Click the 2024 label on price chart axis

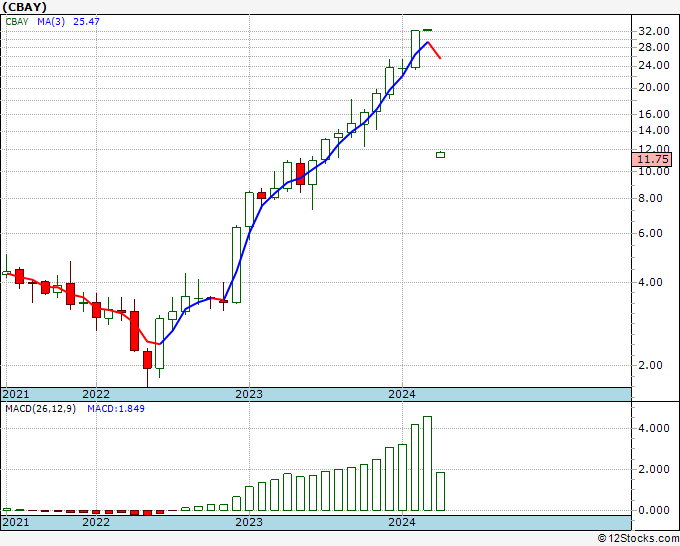(402, 394)
